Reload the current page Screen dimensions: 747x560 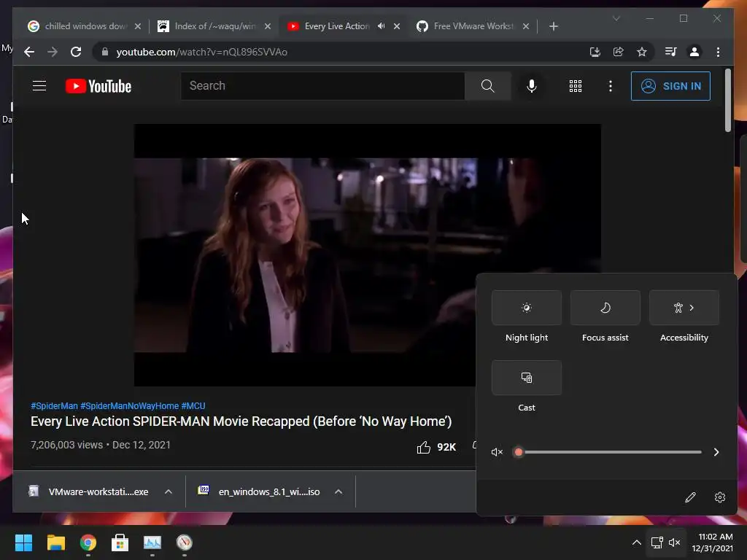tap(76, 52)
